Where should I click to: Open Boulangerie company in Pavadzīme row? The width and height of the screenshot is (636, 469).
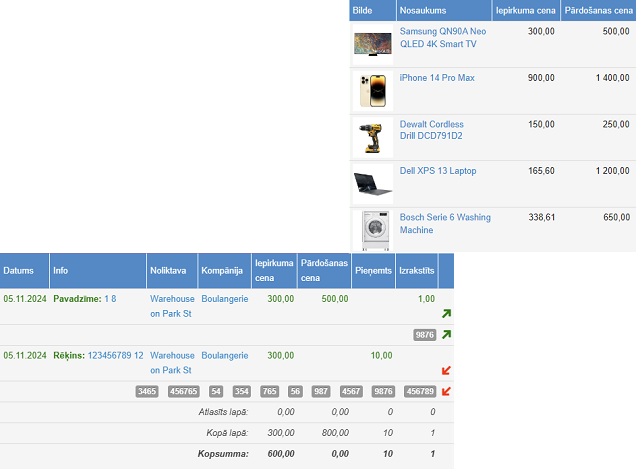pyautogui.click(x=225, y=299)
